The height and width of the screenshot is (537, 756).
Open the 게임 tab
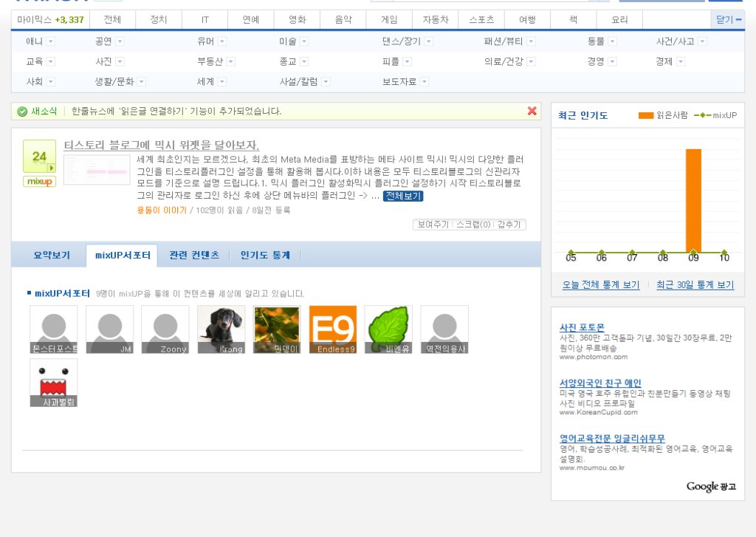coord(389,20)
